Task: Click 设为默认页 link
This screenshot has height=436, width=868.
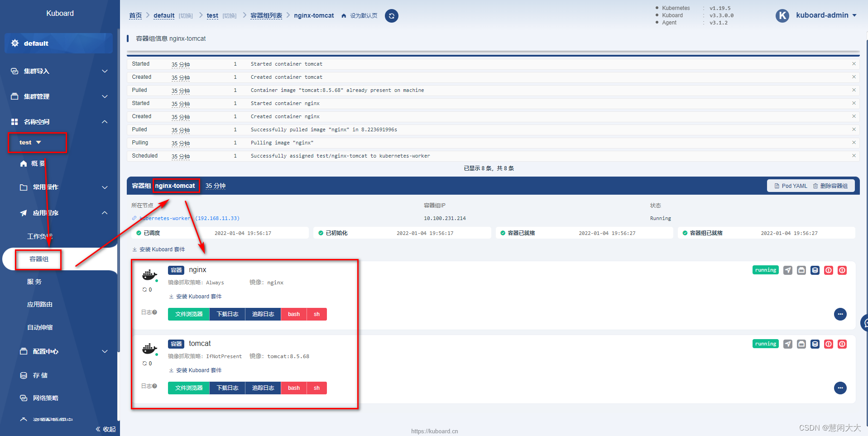Action: 364,16
